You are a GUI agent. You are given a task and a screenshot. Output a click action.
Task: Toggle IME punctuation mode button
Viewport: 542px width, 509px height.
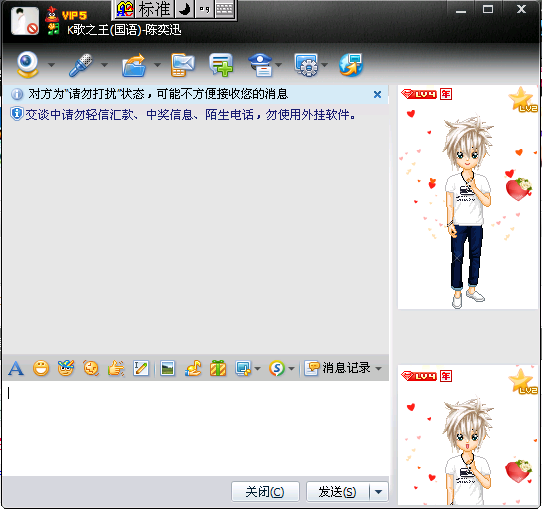click(x=204, y=9)
